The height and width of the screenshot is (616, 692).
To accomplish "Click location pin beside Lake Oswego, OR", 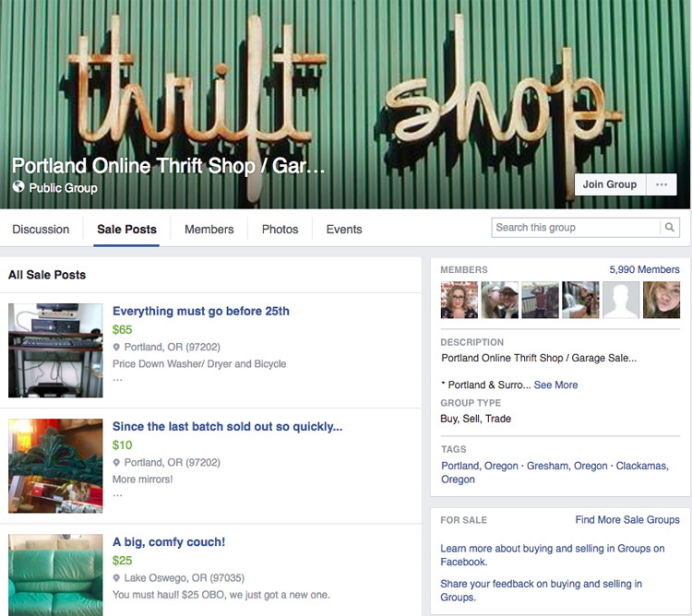I will point(116,578).
